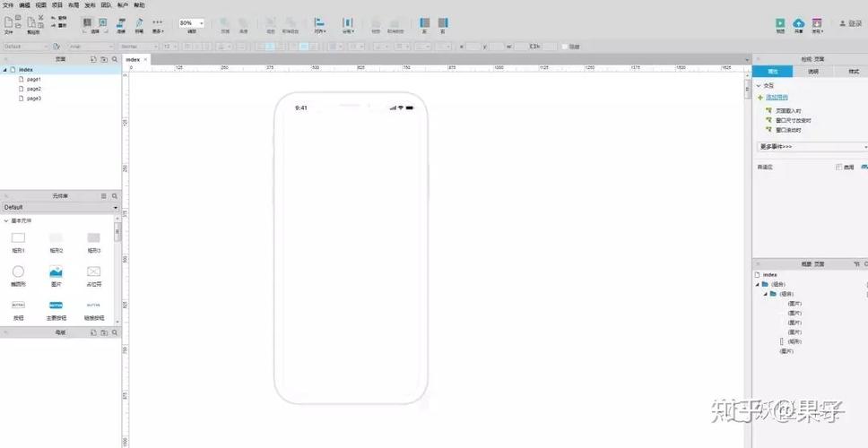Click the cut scissors icon
This screenshot has width=868, height=448.
coord(41,18)
